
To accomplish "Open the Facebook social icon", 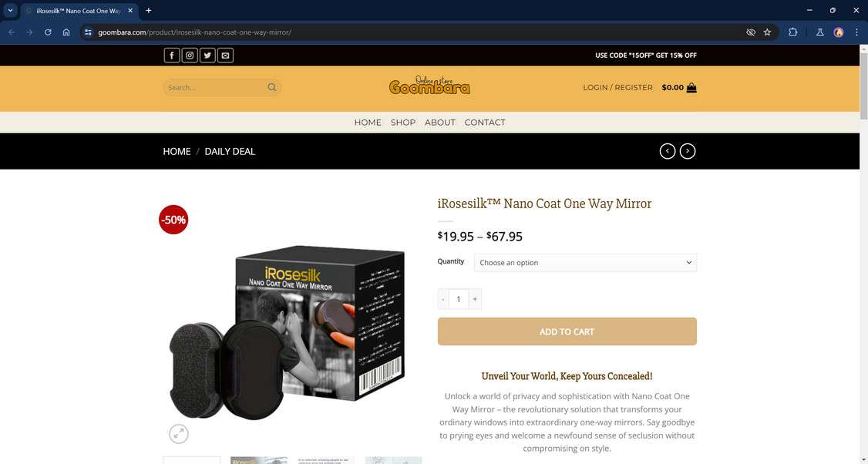I will (172, 55).
